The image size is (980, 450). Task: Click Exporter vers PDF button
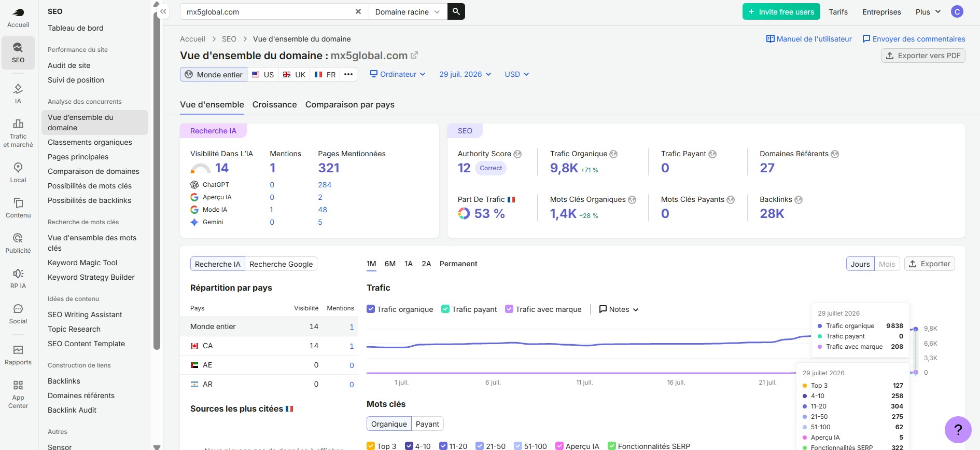pos(923,56)
